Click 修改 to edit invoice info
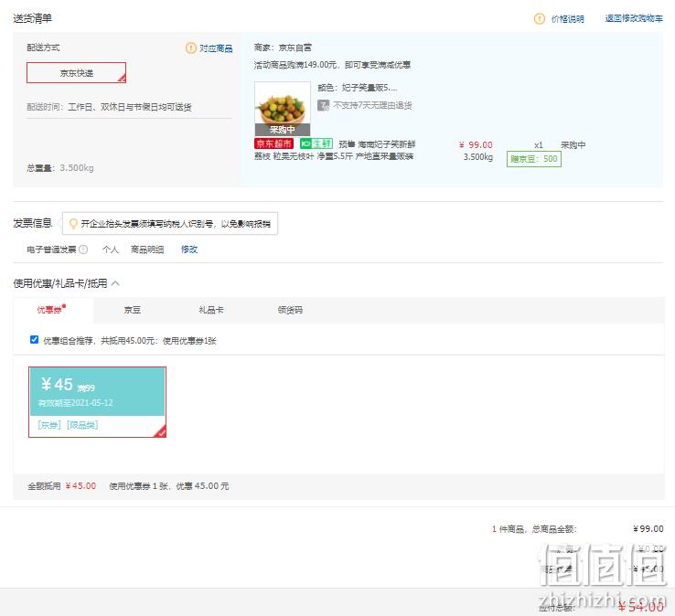 [189, 250]
